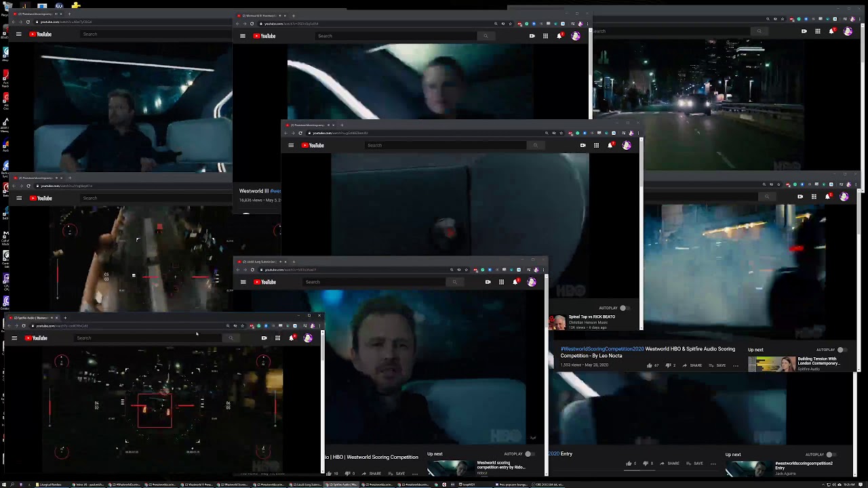
Task: Click notifications bell in Laszlo Jung Submission window
Action: click(515, 282)
